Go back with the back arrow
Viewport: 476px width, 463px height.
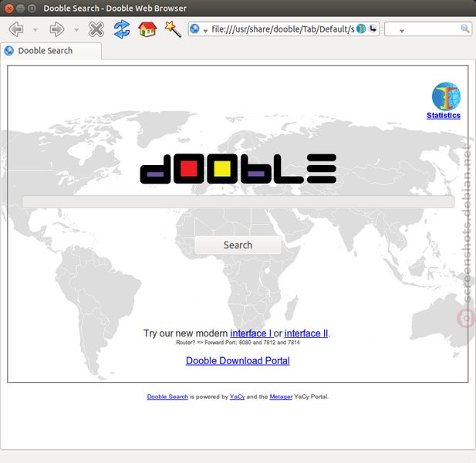tap(16, 29)
